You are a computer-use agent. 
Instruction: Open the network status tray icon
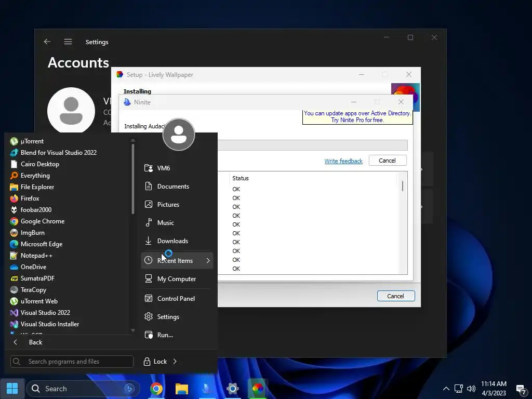(459, 389)
